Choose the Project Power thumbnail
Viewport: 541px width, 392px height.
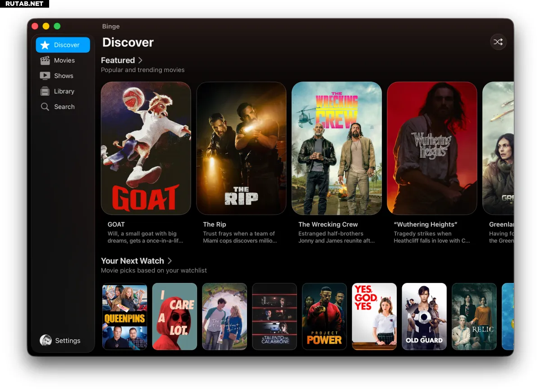point(324,316)
